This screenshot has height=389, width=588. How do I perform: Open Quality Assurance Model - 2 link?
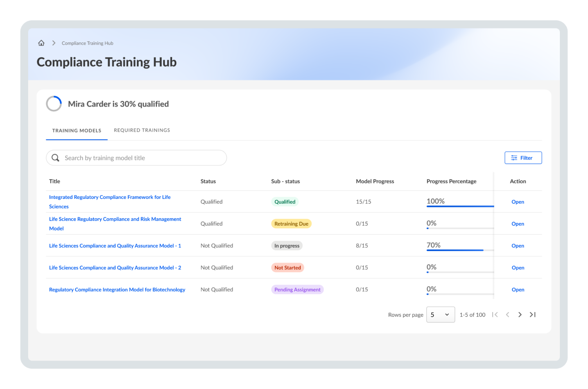(115, 268)
